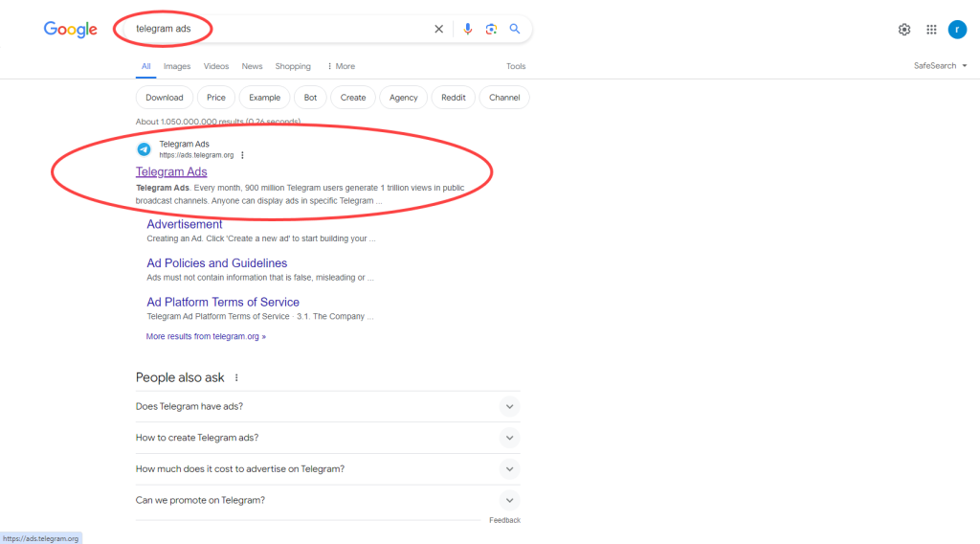The image size is (980, 544).
Task: Click the Google logo
Action: (x=71, y=30)
